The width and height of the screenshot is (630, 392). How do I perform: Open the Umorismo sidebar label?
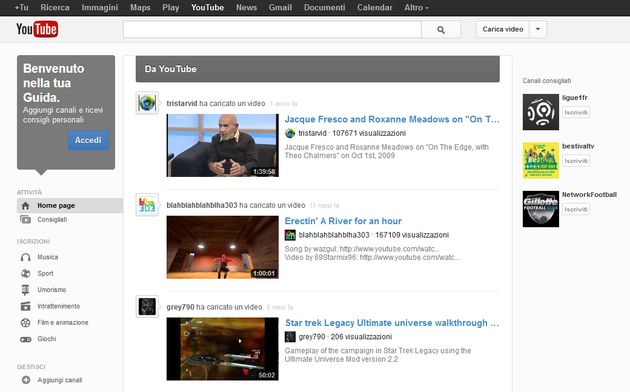(52, 290)
